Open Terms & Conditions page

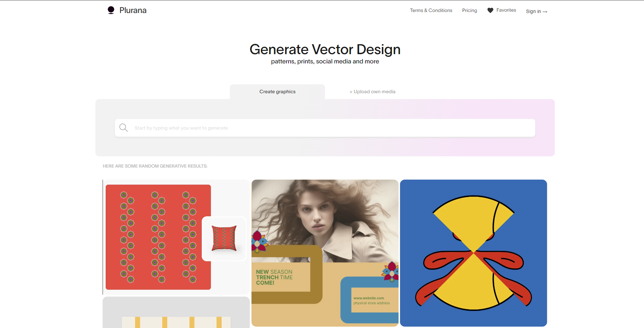click(x=431, y=10)
